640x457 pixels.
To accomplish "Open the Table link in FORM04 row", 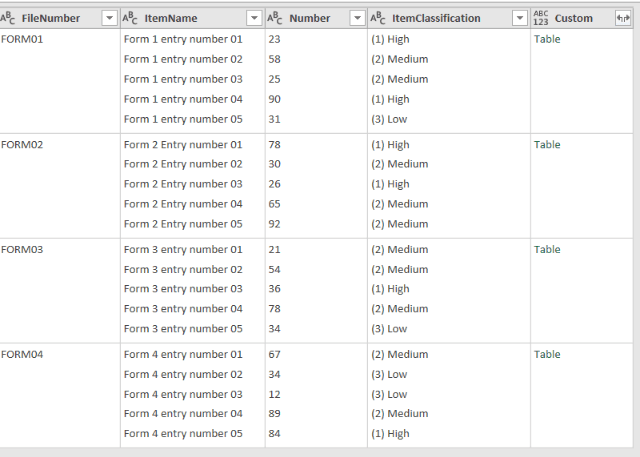I will pyautogui.click(x=547, y=354).
